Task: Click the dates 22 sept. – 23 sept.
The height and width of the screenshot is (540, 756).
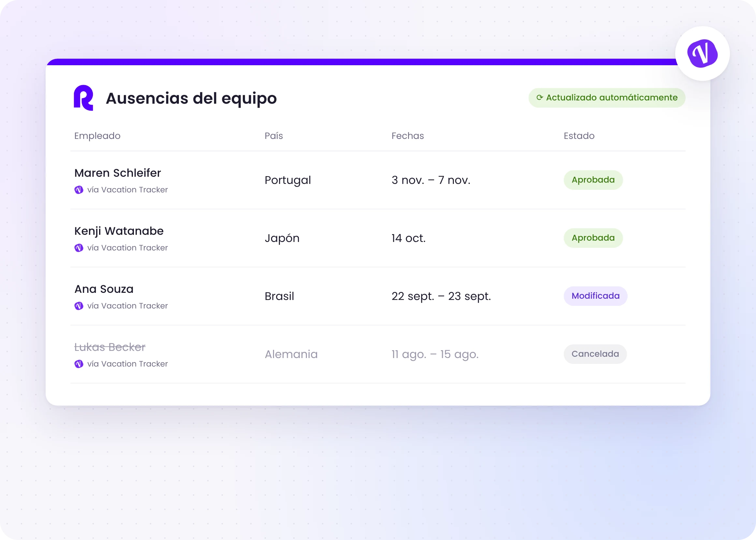Action: tap(441, 297)
